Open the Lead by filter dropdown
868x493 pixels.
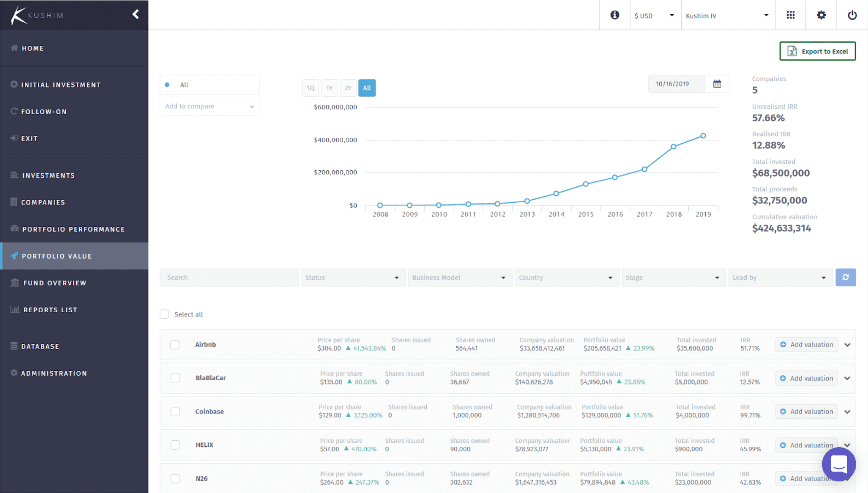(x=780, y=278)
